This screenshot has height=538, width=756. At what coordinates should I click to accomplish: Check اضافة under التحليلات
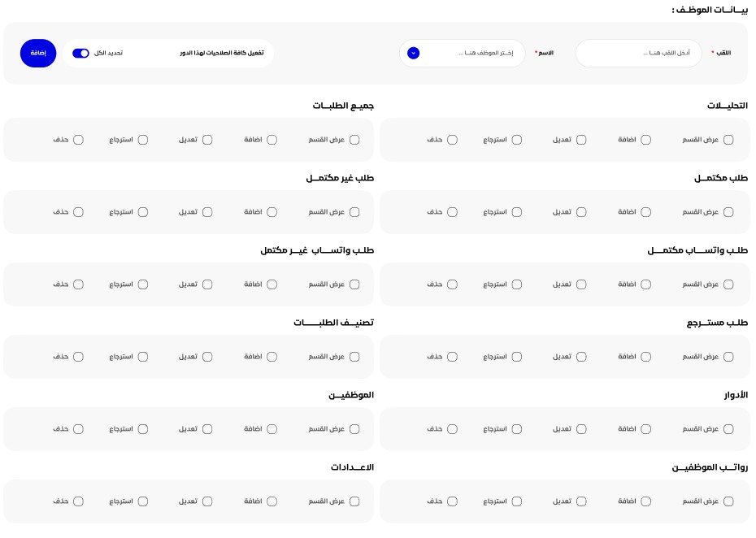(x=646, y=140)
